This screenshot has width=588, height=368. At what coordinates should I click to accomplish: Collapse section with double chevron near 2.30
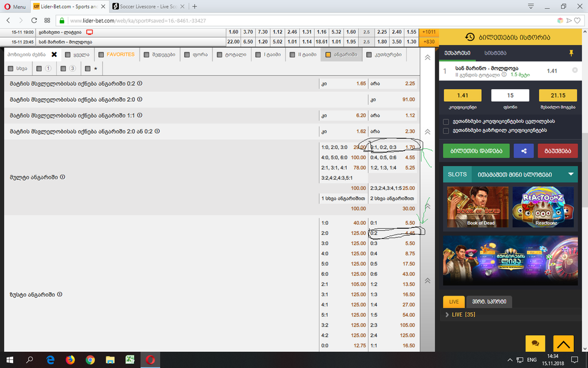click(x=427, y=132)
